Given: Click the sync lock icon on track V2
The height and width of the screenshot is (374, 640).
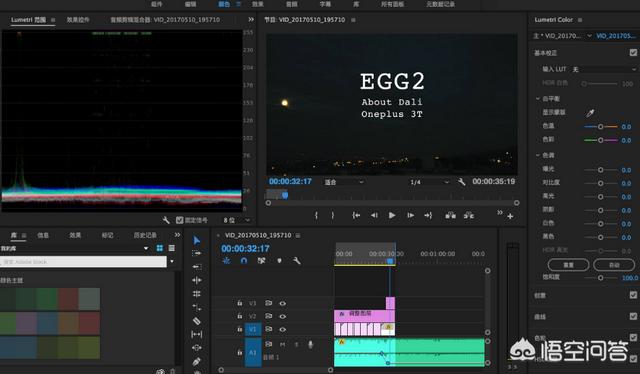Looking at the screenshot, I should (x=269, y=316).
